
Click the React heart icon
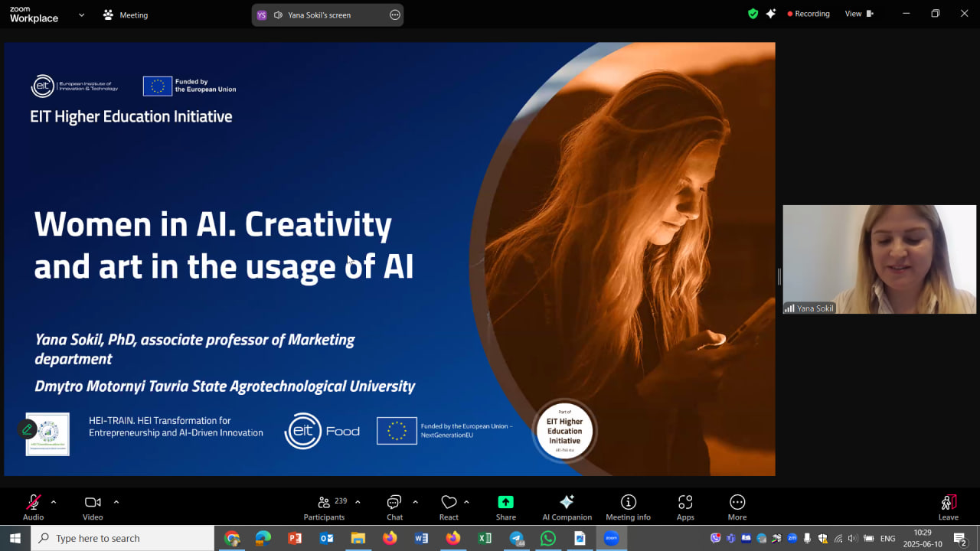[x=449, y=503]
